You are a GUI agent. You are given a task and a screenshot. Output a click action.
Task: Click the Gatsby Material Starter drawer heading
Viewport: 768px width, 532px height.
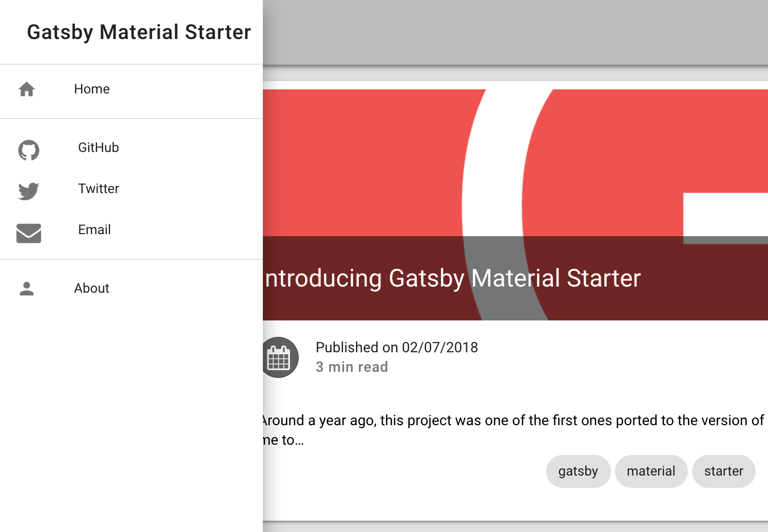click(139, 32)
